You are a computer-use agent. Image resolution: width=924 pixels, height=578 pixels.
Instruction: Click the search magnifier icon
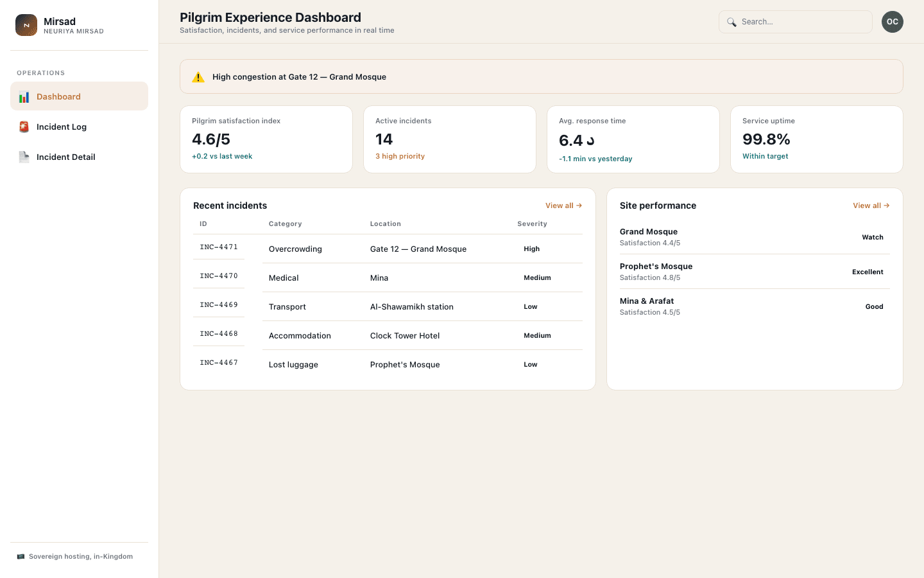732,22
